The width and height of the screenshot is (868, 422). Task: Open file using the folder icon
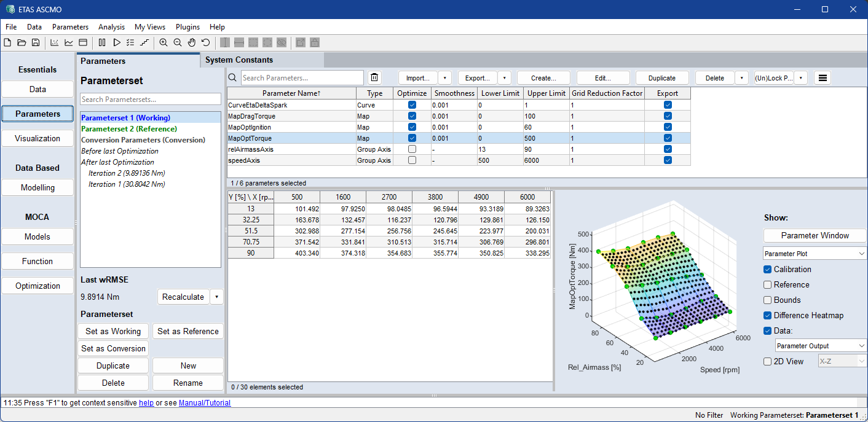point(22,42)
